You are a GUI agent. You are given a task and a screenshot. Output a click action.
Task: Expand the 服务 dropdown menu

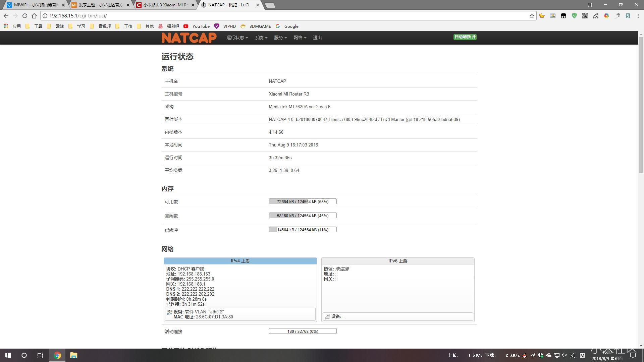280,38
